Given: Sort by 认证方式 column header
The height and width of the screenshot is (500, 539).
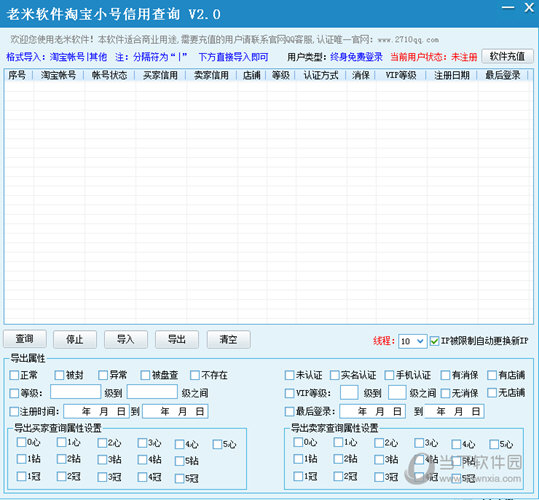Looking at the screenshot, I should click(321, 75).
